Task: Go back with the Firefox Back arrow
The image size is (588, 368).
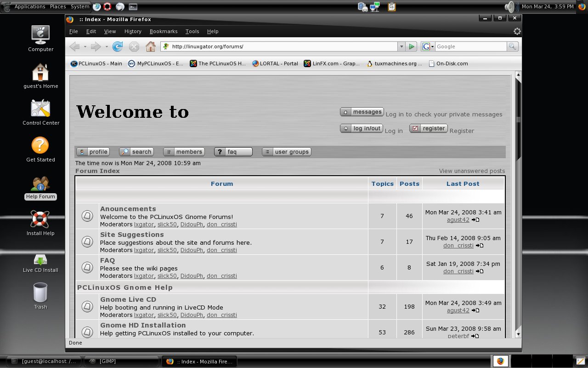Action: coord(74,46)
